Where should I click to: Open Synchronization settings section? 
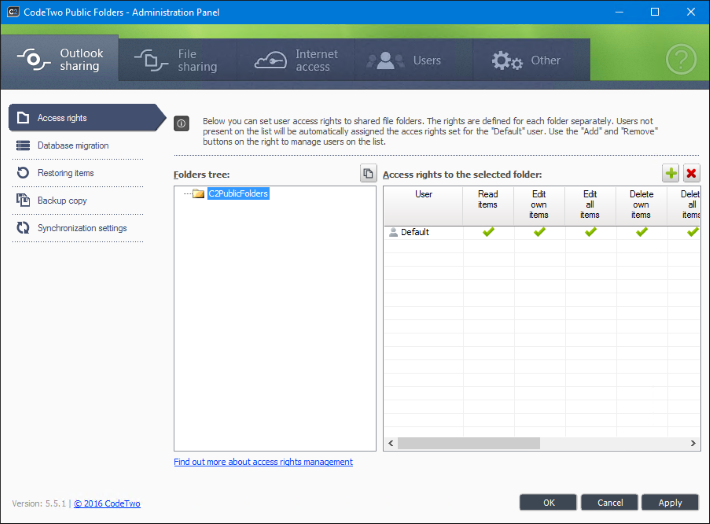point(77,228)
